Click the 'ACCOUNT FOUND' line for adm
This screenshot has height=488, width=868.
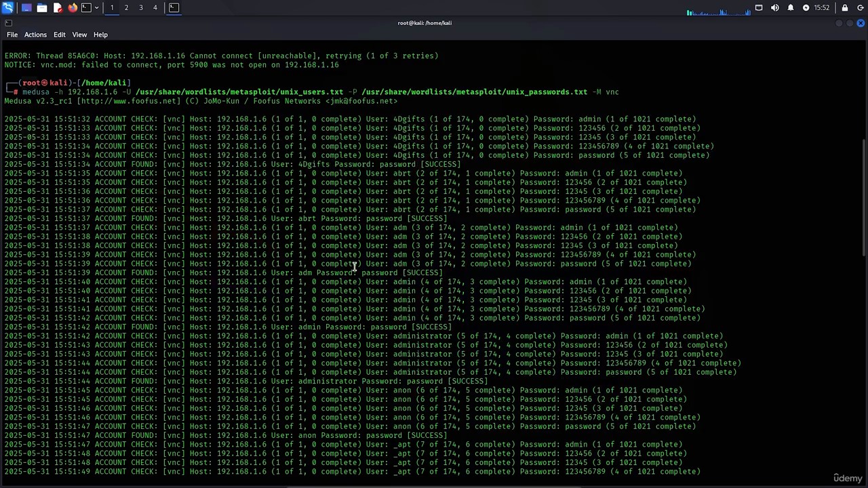tap(224, 272)
